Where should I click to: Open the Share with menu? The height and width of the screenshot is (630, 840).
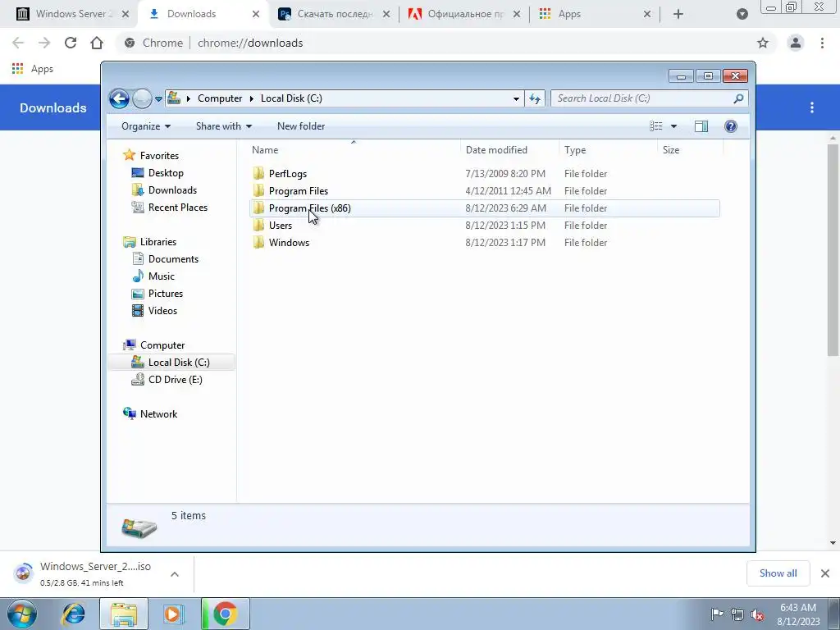[223, 126]
